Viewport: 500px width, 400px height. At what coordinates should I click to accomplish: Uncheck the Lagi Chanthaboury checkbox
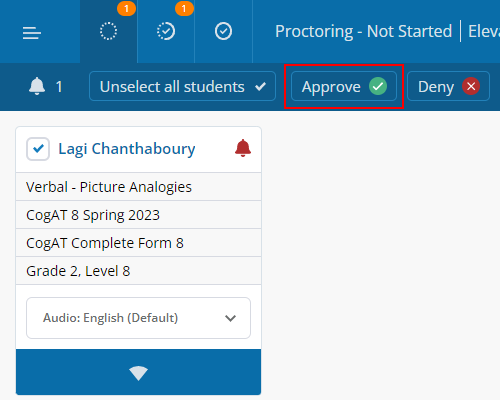(x=38, y=149)
